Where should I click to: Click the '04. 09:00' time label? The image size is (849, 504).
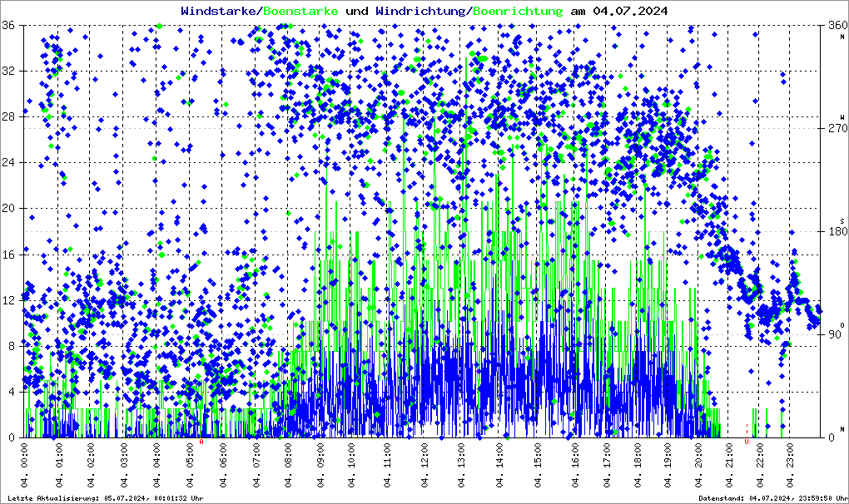point(321,465)
